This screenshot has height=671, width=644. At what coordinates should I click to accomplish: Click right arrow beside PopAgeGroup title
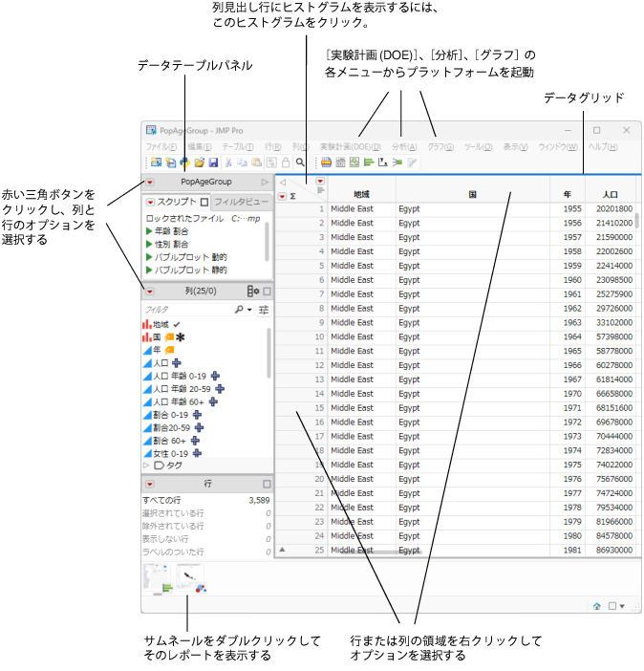(265, 183)
